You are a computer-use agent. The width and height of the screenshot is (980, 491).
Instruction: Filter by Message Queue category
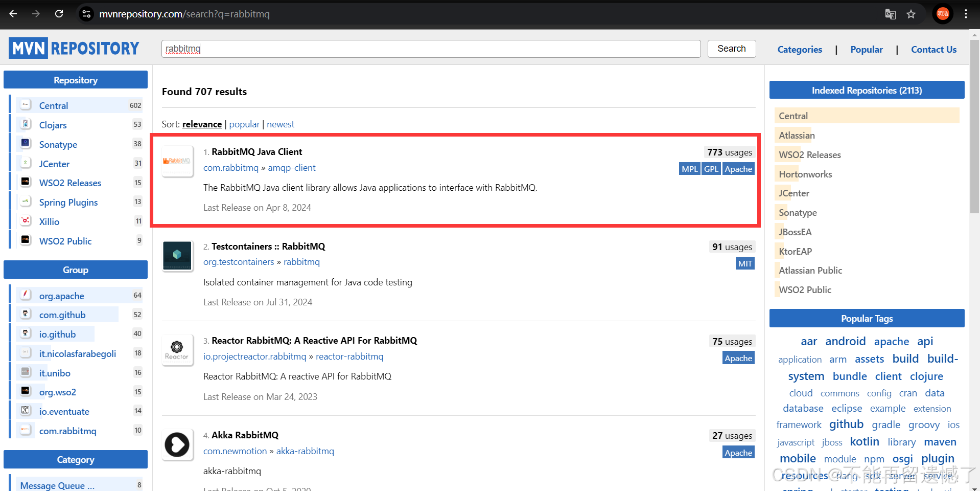[57, 485]
